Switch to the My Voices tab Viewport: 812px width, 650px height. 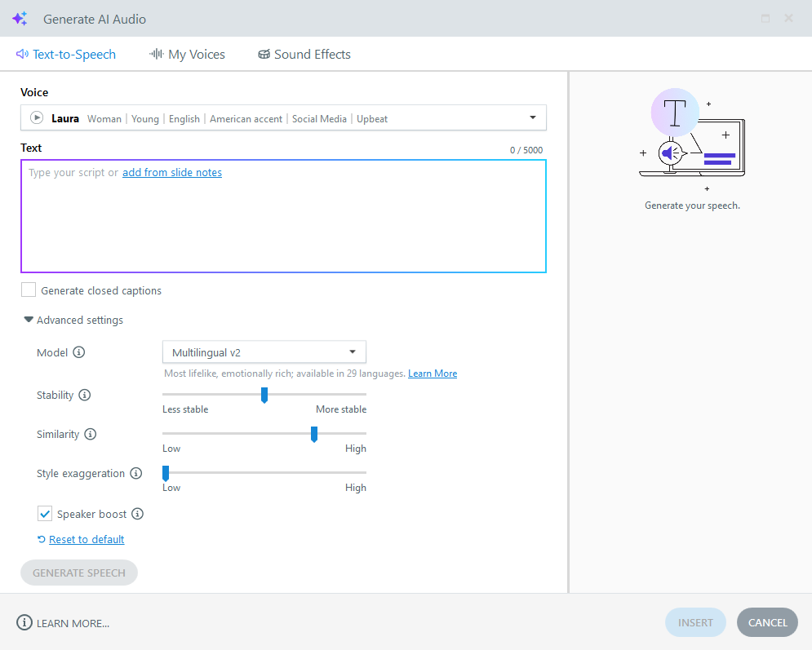coord(187,55)
